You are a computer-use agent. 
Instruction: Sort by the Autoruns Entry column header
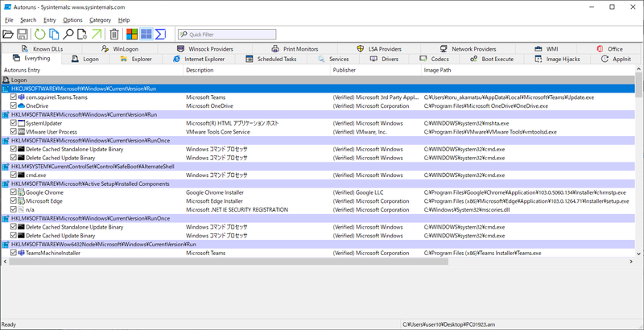click(93, 70)
